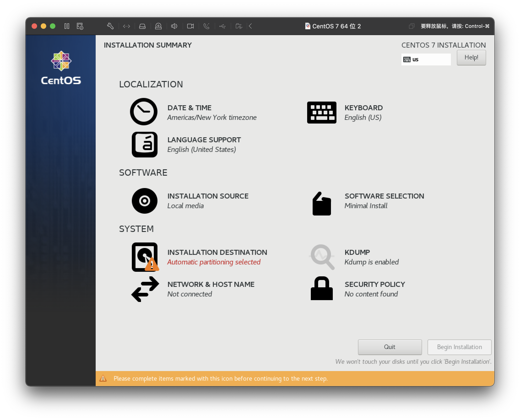Click the Begin Installation button
This screenshot has height=420, width=520.
459,347
